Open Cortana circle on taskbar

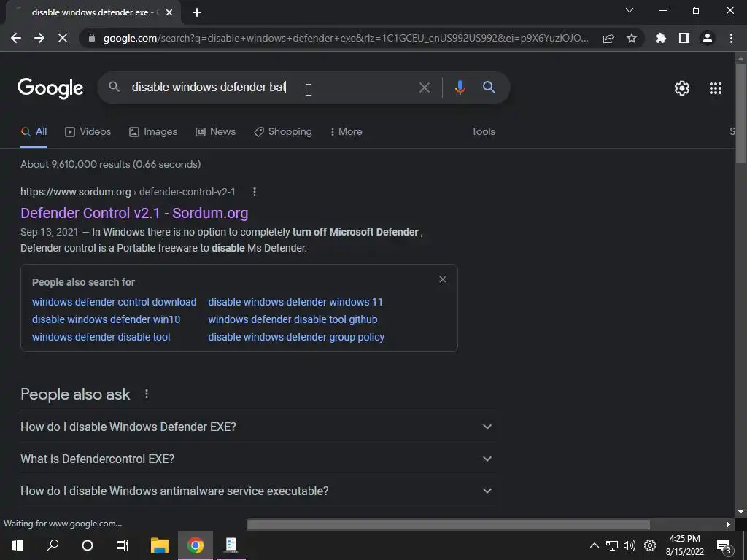pos(88,545)
